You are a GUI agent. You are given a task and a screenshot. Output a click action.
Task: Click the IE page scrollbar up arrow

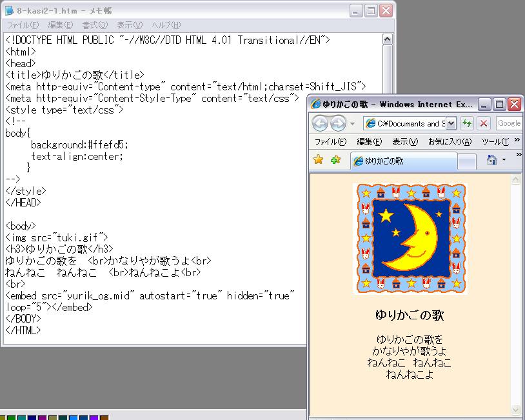coord(515,179)
